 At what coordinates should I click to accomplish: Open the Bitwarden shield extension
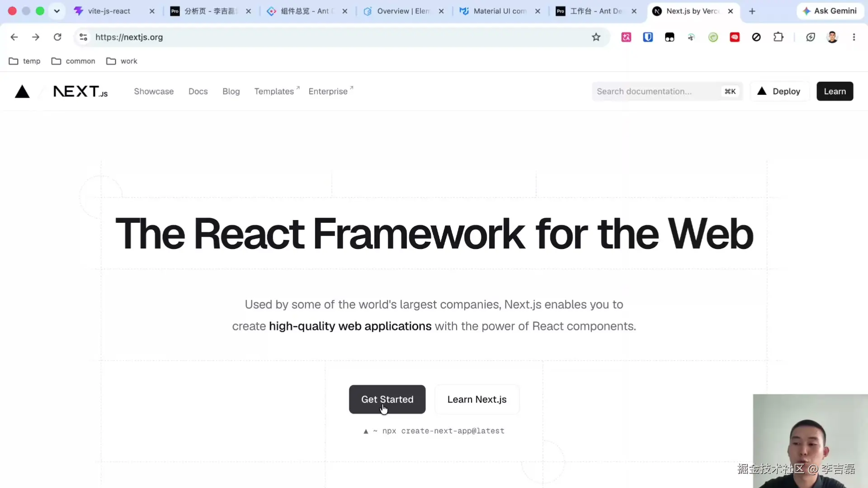pos(648,37)
